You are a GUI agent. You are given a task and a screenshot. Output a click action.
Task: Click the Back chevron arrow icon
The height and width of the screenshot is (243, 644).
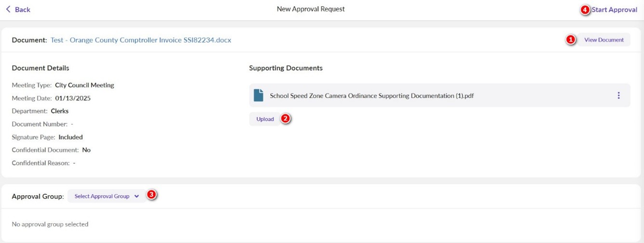[8, 9]
